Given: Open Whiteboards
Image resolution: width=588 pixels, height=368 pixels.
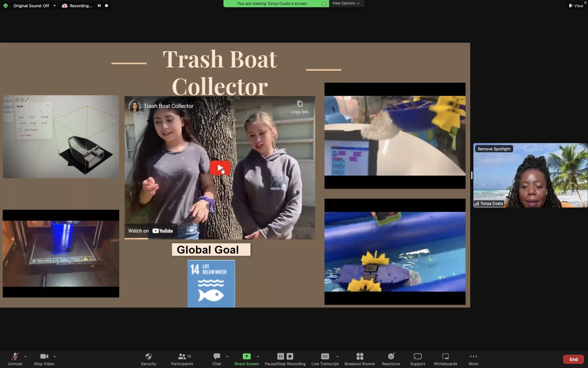Looking at the screenshot, I should coord(445,359).
